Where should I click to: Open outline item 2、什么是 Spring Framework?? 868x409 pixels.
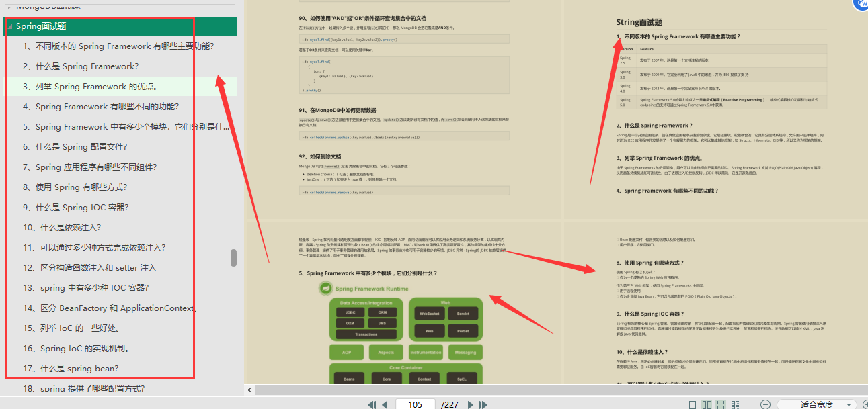(81, 66)
